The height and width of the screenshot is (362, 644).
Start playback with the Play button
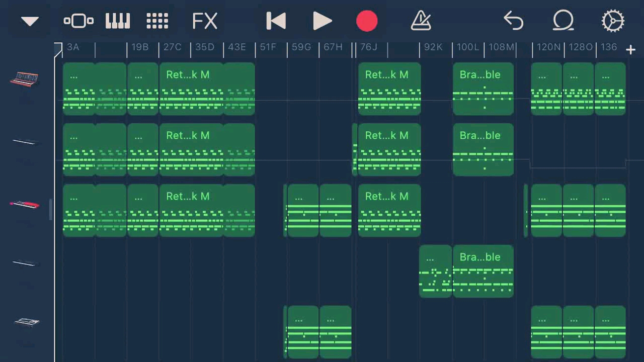(x=322, y=21)
